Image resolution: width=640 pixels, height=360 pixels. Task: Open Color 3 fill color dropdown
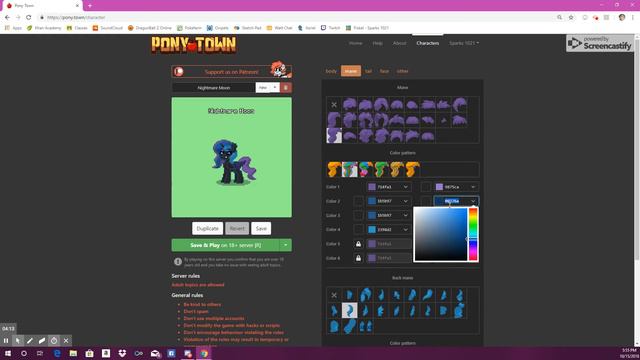[406, 215]
